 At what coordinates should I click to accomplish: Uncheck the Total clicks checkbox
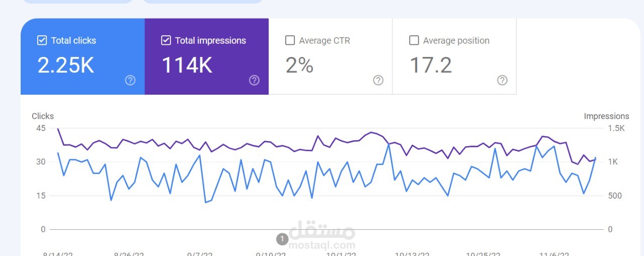pos(42,40)
